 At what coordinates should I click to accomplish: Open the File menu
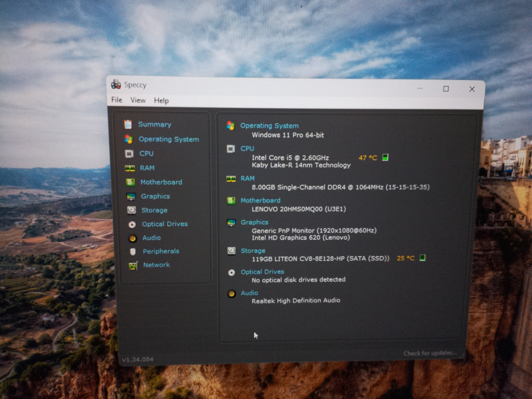coord(117,100)
